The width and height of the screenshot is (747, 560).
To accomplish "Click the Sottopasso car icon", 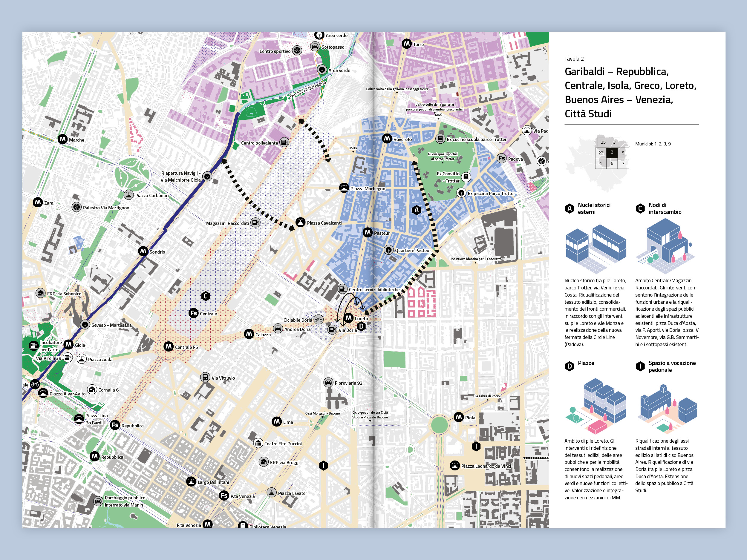I will tap(315, 46).
